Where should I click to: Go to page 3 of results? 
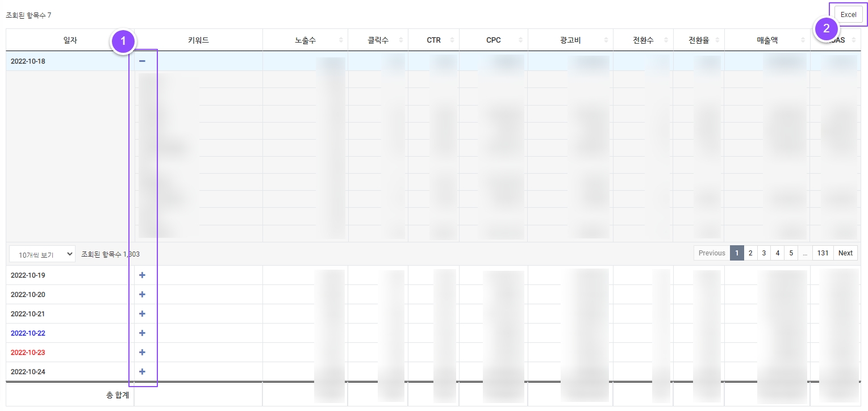[764, 253]
